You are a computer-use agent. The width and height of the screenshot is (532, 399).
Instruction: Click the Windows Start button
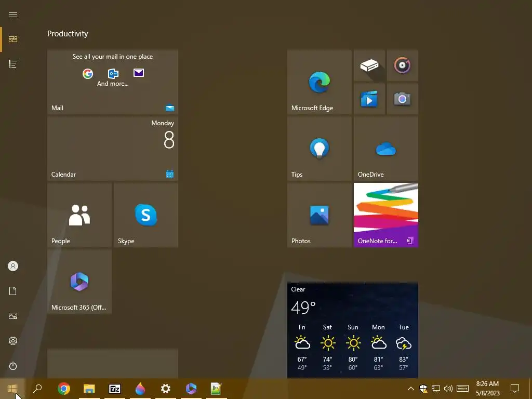(x=12, y=389)
